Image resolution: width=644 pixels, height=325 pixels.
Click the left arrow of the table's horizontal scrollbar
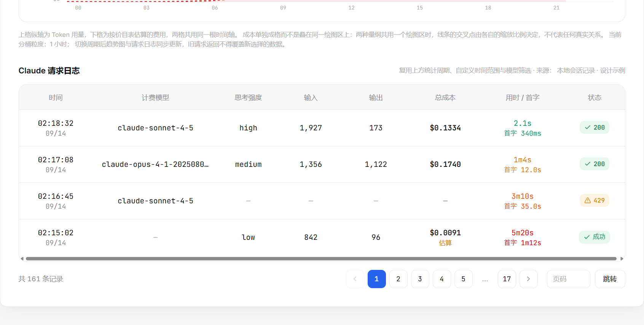pos(22,259)
